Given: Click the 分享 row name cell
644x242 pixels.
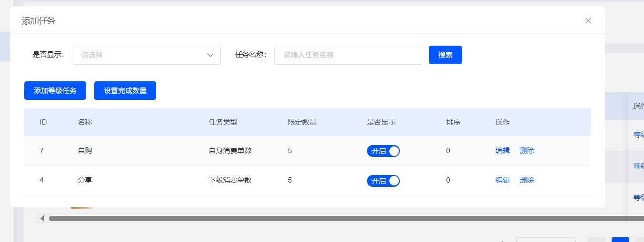Looking at the screenshot, I should tap(85, 180).
